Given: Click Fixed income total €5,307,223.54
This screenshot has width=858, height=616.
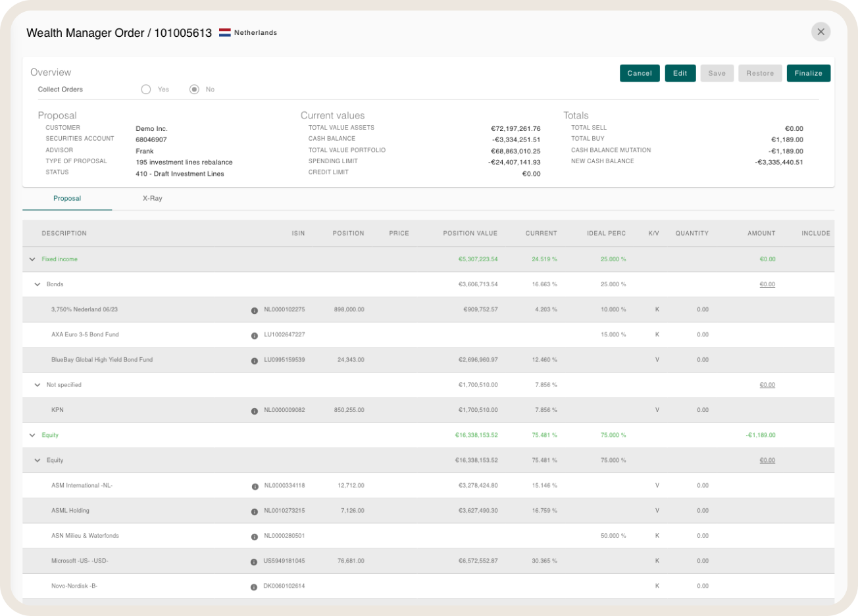Looking at the screenshot, I should 478,259.
